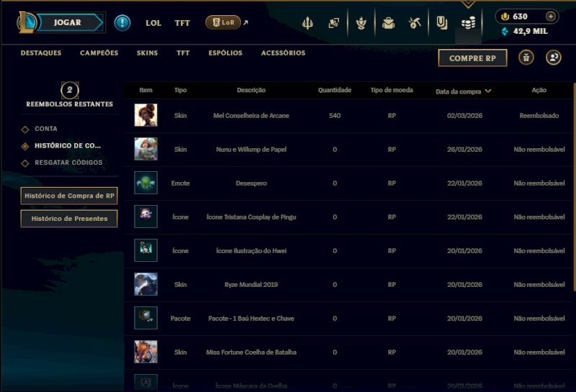Click Ícone Tristana Cosplay de Pingu text
This screenshot has height=392, width=576.
251,217
